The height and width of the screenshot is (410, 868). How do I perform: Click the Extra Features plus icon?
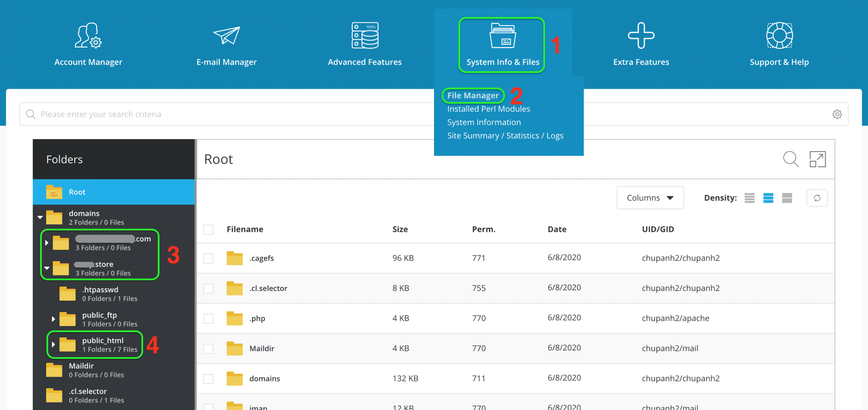(x=641, y=36)
